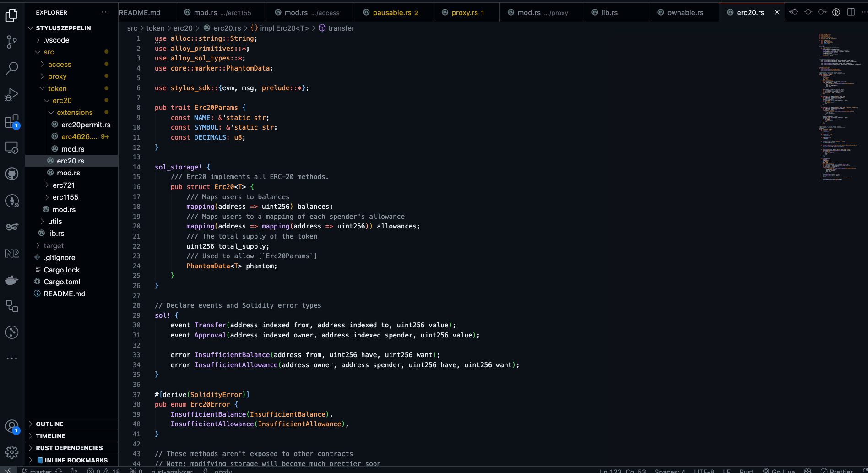Click 'token' breadcrumb segment
This screenshot has width=868, height=473.
(x=155, y=28)
